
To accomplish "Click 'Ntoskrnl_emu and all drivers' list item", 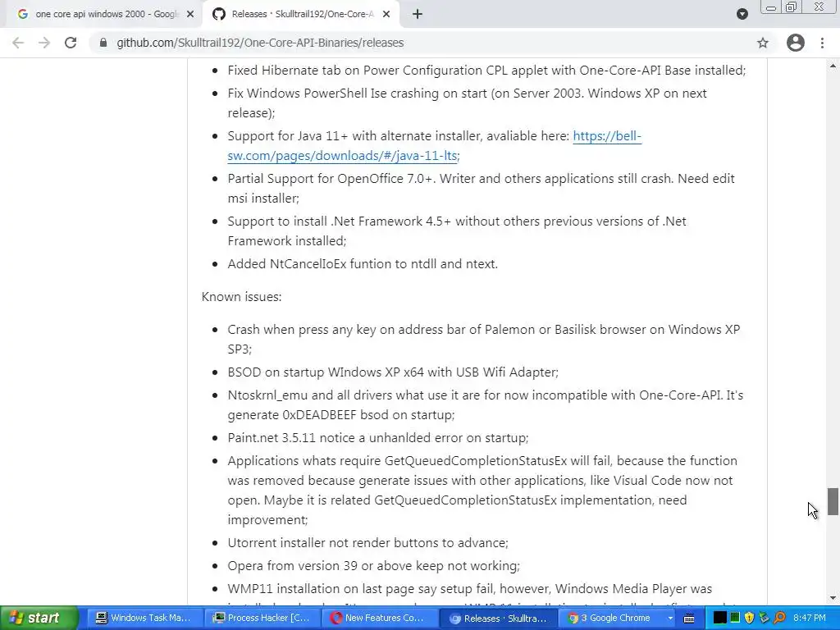I will [x=486, y=405].
